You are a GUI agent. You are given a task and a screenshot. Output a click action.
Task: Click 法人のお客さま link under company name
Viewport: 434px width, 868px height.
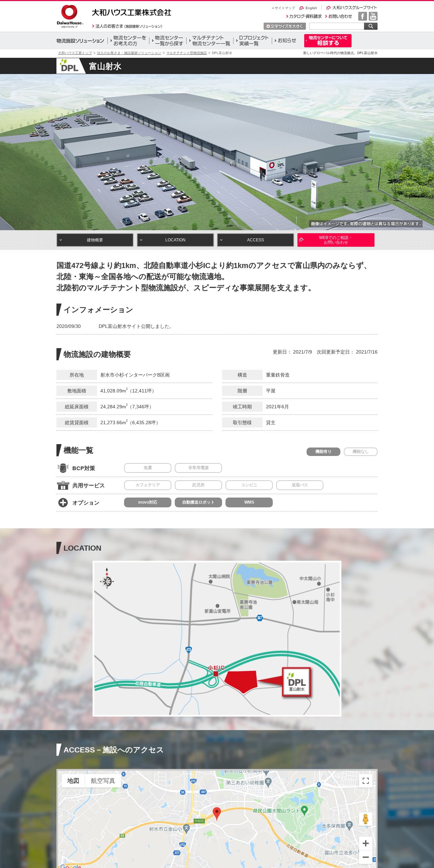click(x=127, y=26)
